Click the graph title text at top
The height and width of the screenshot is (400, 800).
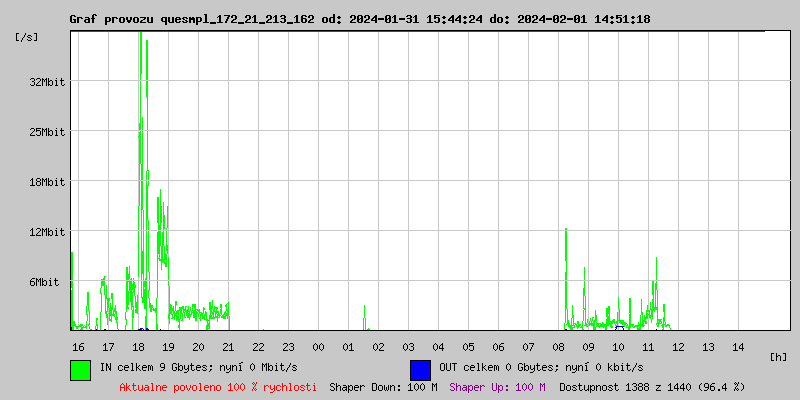(360, 19)
